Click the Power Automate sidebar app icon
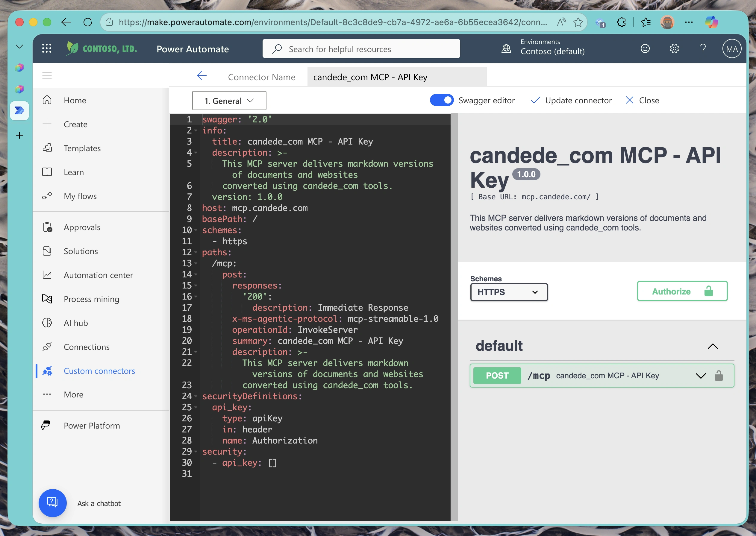 click(19, 110)
